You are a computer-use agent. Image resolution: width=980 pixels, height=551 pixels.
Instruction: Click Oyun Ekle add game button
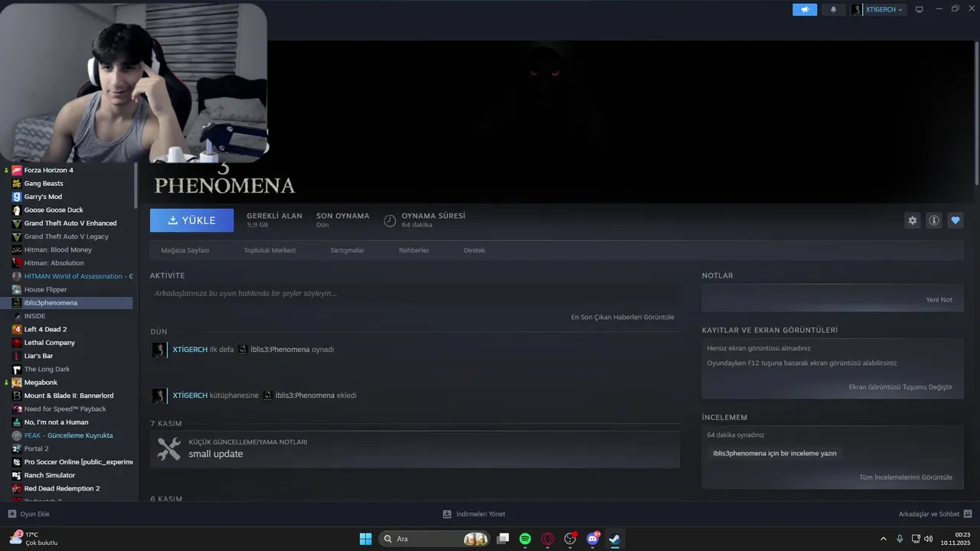[28, 514]
